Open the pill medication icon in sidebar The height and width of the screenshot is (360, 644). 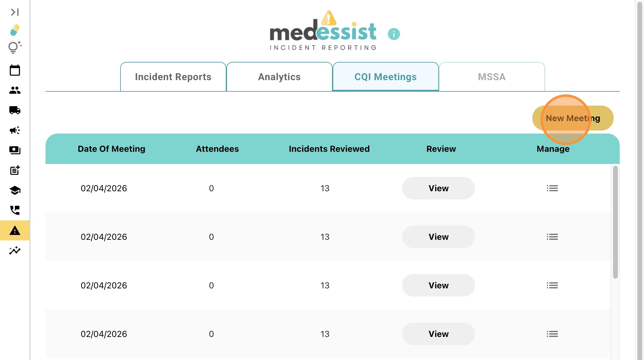[x=15, y=30]
